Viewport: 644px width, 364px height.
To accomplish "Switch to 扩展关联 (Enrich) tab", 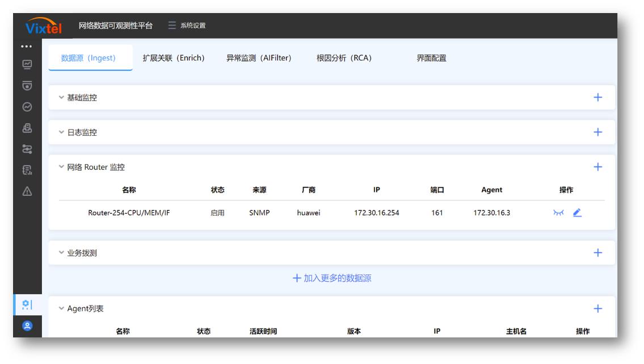I will pyautogui.click(x=173, y=58).
